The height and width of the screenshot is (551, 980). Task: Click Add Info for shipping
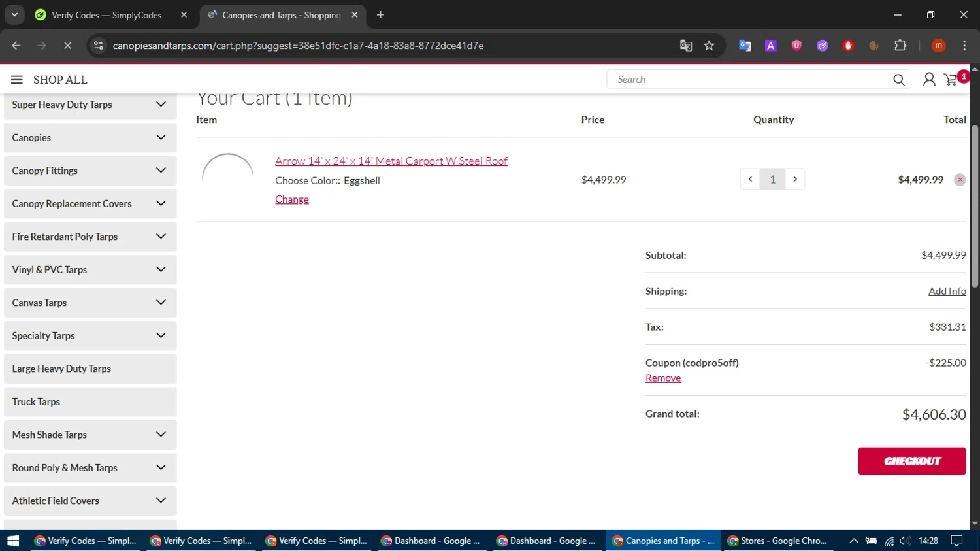947,291
